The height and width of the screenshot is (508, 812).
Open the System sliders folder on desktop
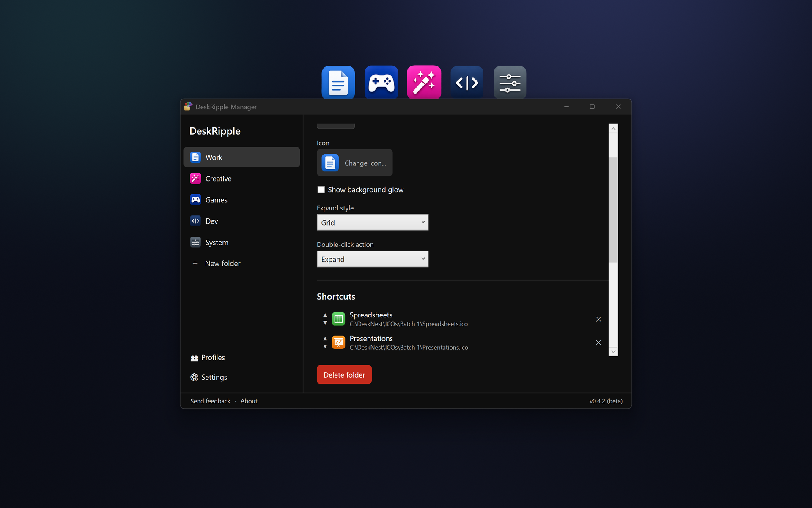pos(510,83)
